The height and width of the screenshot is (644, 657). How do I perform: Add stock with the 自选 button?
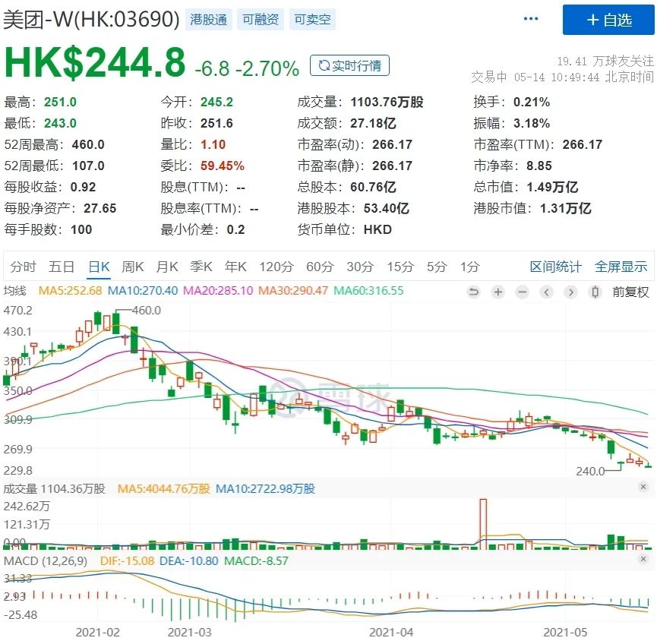click(x=608, y=20)
